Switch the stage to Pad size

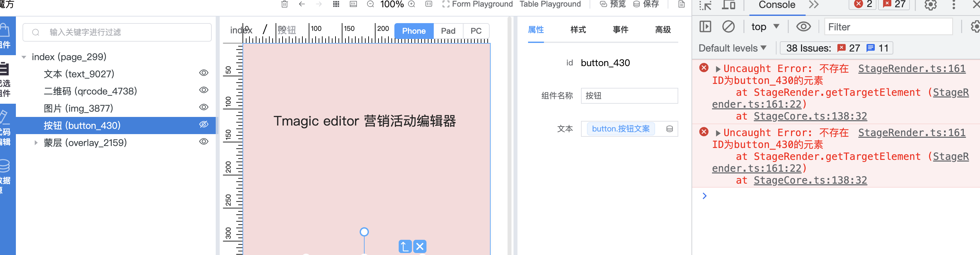pyautogui.click(x=448, y=31)
